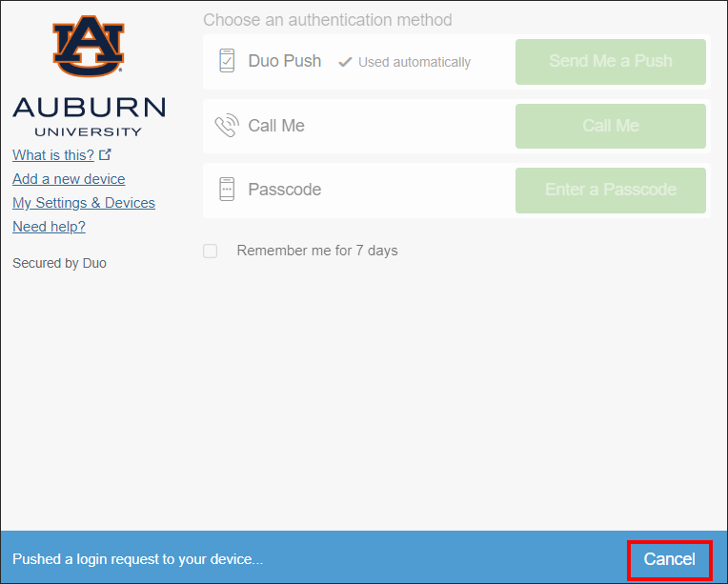Click the Auburn University AU logo
Screen dimensions: 728x584
pos(89,46)
